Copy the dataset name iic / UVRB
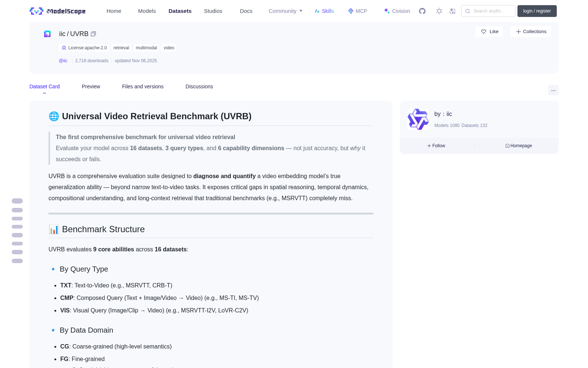The width and height of the screenshot is (588, 368). click(93, 34)
